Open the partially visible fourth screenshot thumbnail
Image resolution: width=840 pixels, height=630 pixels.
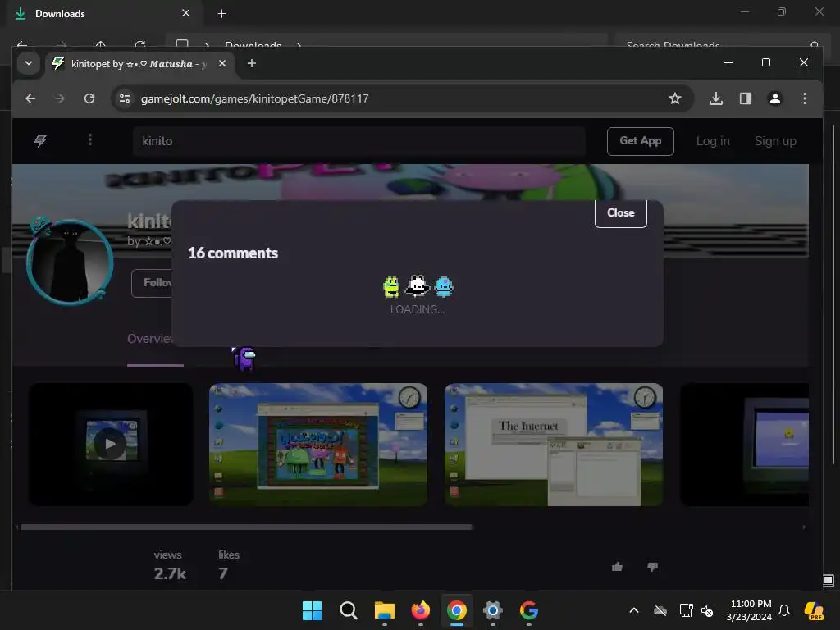click(x=745, y=444)
